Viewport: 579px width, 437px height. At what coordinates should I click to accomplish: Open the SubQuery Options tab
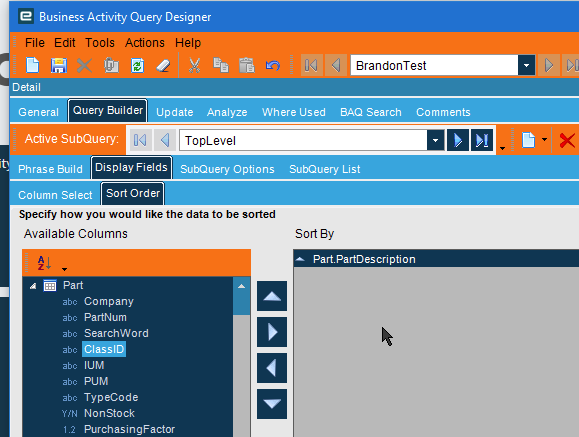[227, 169]
